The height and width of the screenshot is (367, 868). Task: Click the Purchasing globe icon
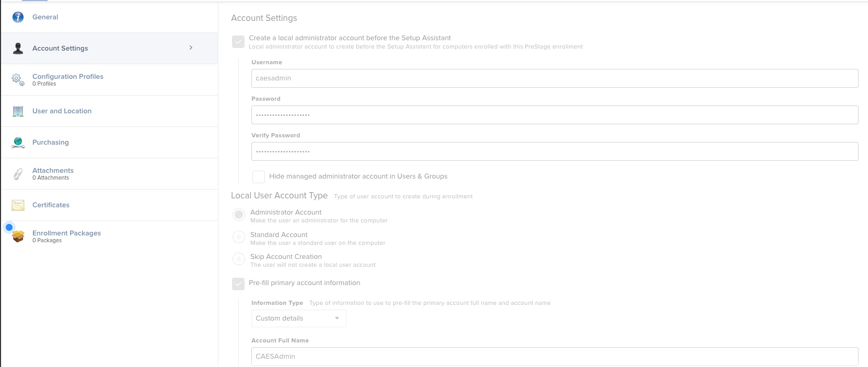18,143
